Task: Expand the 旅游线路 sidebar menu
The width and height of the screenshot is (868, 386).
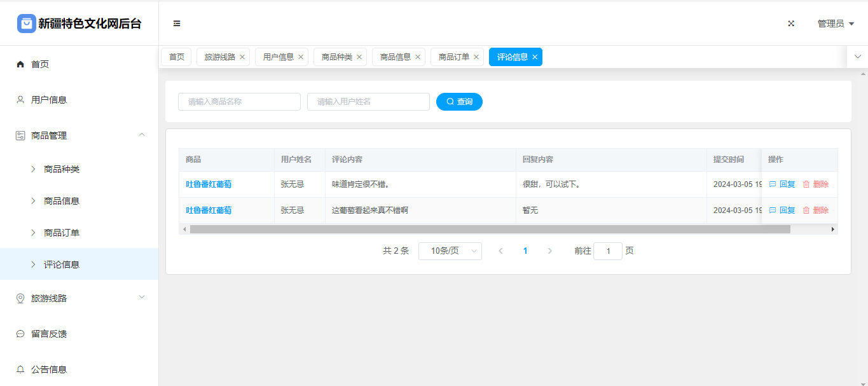Action: point(142,298)
